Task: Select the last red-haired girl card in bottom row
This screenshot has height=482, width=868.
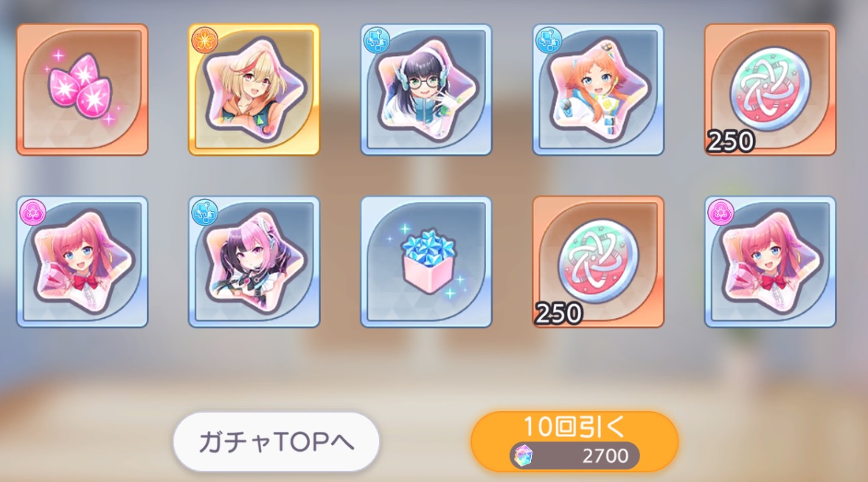Action: [770, 261]
